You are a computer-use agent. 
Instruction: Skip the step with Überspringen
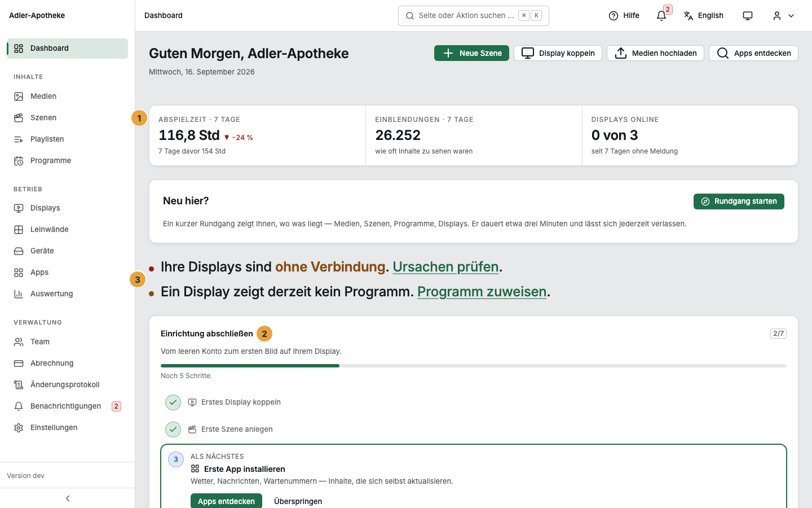298,501
